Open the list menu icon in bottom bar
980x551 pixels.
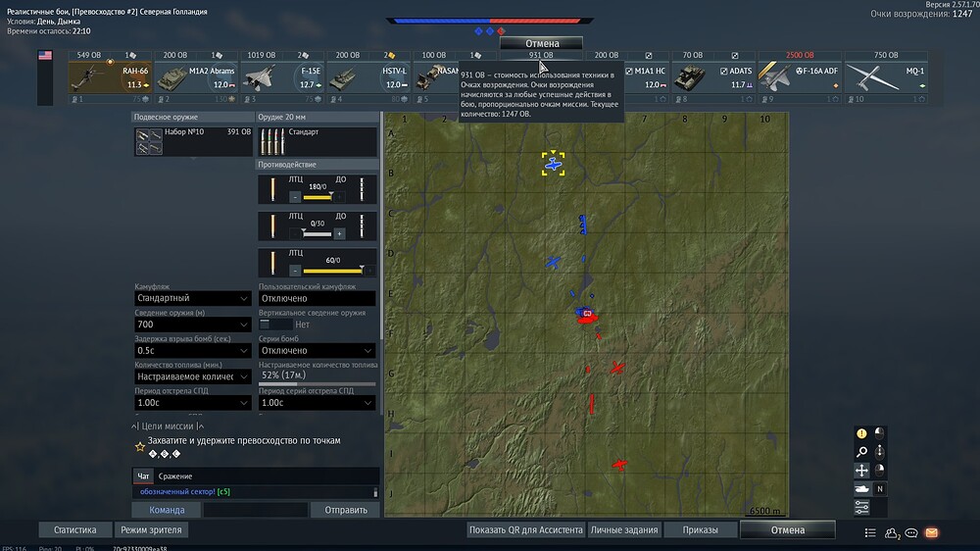point(870,532)
